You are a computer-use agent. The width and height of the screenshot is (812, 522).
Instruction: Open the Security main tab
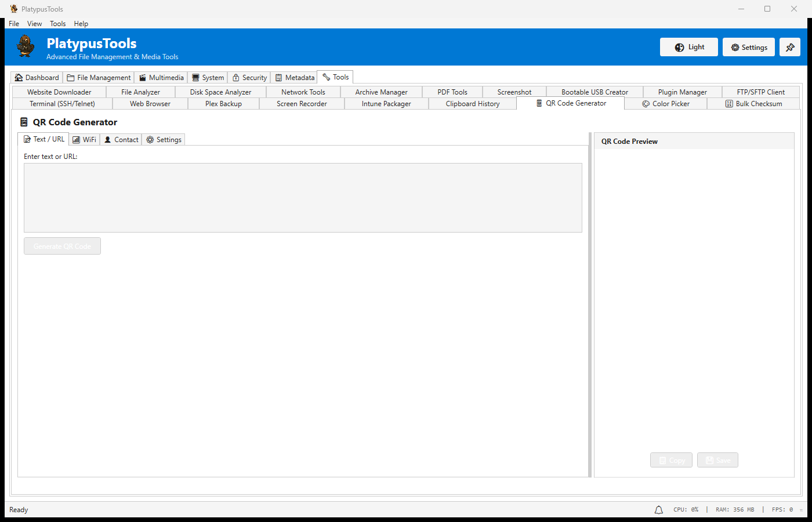point(249,78)
